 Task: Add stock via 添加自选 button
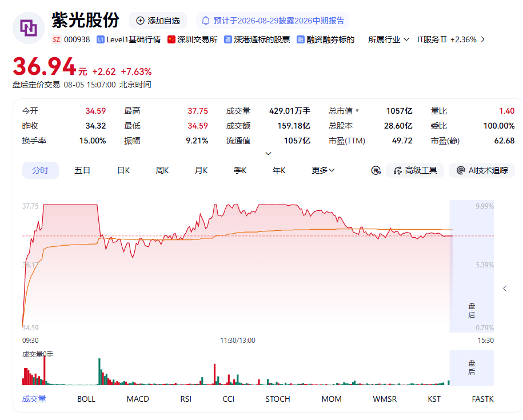[x=158, y=21]
